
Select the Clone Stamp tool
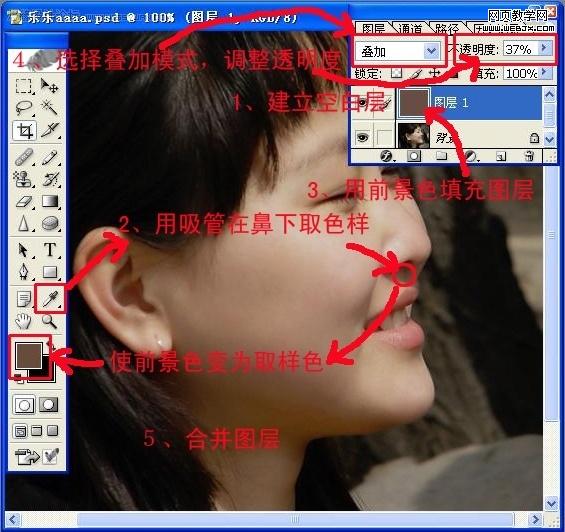pyautogui.click(x=24, y=179)
